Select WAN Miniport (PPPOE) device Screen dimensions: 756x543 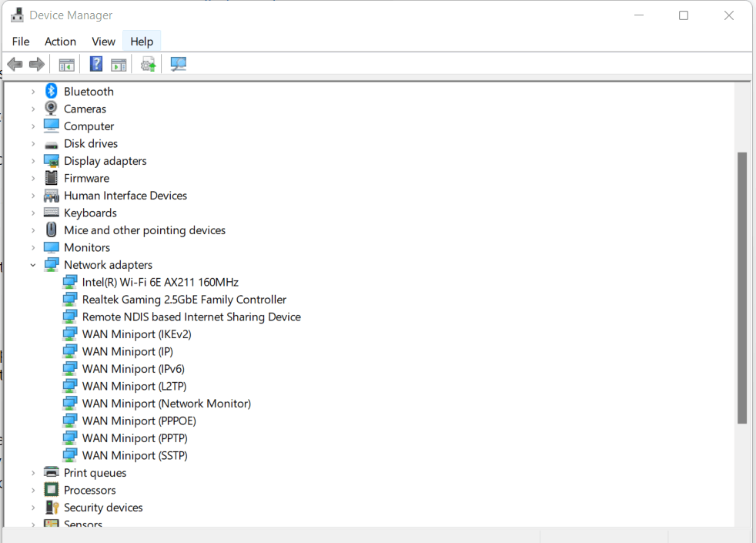[139, 421]
